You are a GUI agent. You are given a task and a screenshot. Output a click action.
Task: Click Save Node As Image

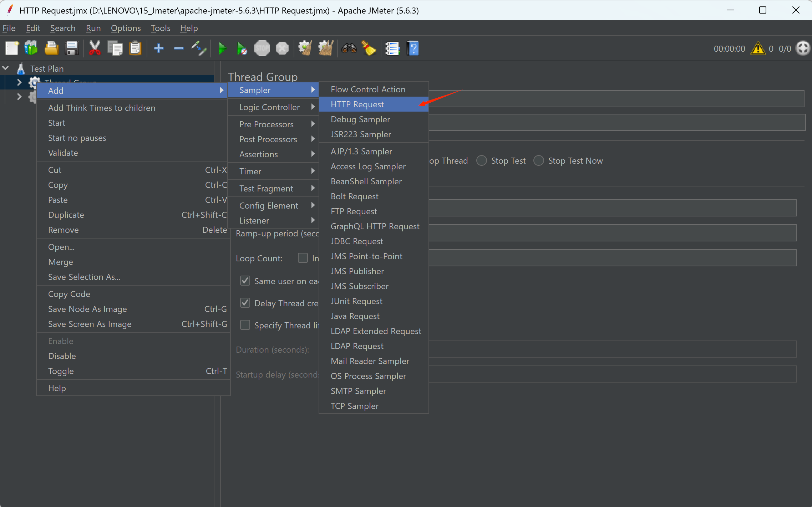click(x=133, y=309)
